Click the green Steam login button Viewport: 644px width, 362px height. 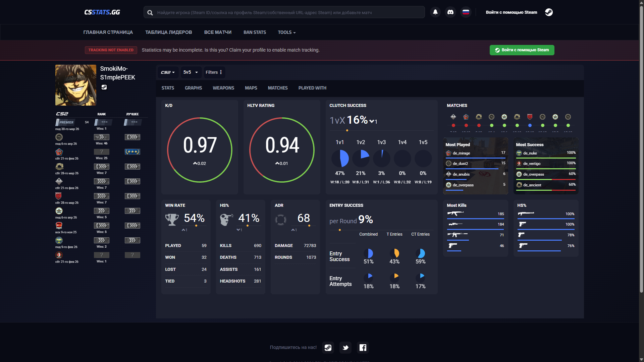coord(522,50)
